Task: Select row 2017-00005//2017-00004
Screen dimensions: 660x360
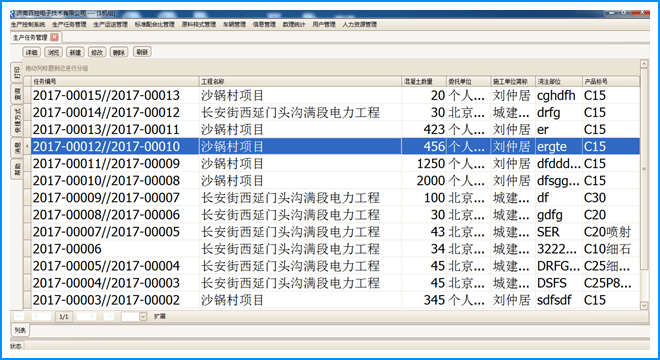Action: [335, 266]
